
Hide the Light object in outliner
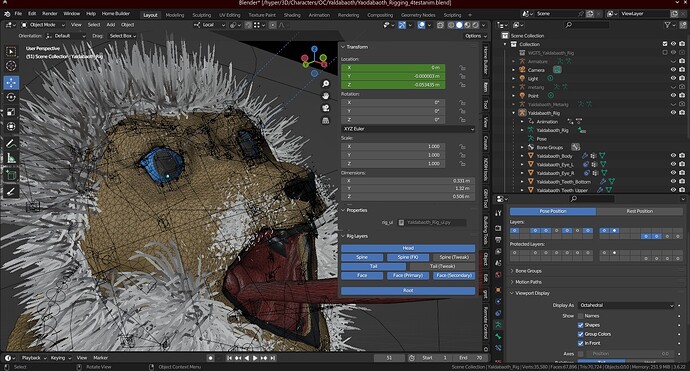(673, 78)
